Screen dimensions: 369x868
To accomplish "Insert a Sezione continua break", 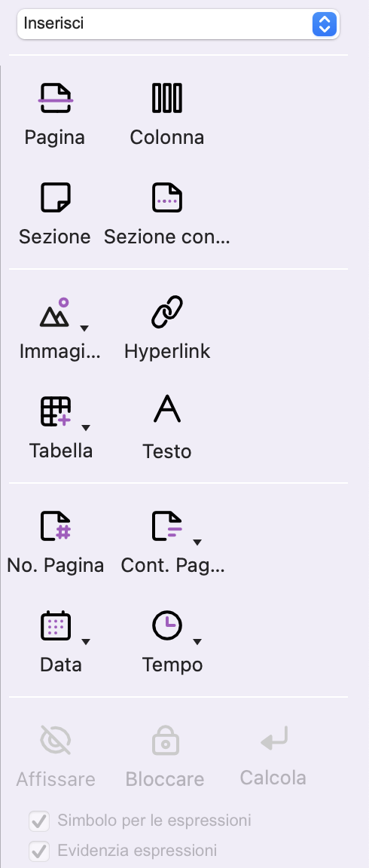I will 167,197.
